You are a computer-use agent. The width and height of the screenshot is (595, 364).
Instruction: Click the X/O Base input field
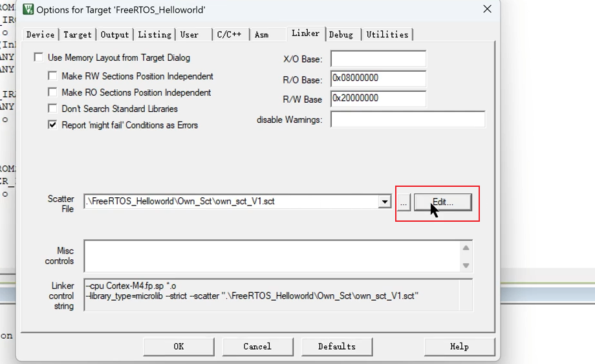[x=378, y=59]
